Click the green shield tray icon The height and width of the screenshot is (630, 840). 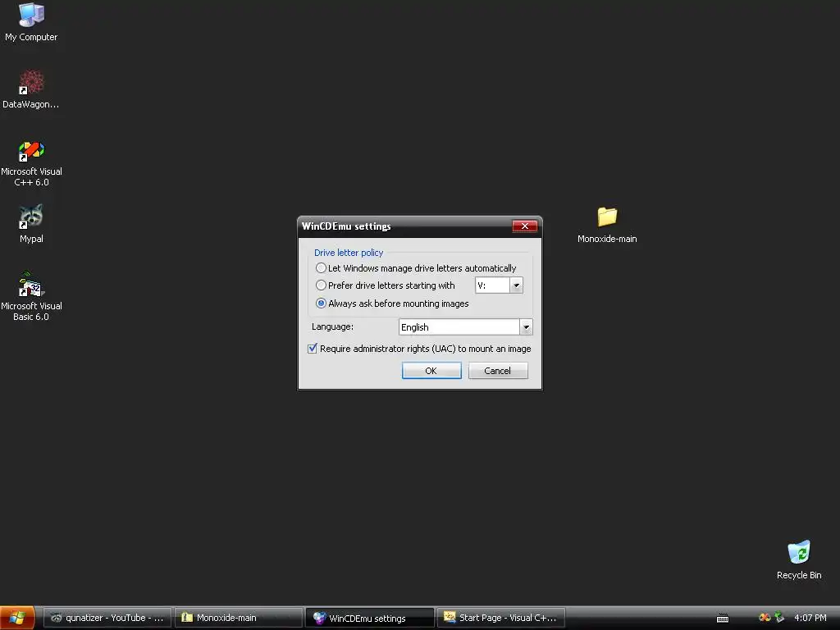coord(779,618)
